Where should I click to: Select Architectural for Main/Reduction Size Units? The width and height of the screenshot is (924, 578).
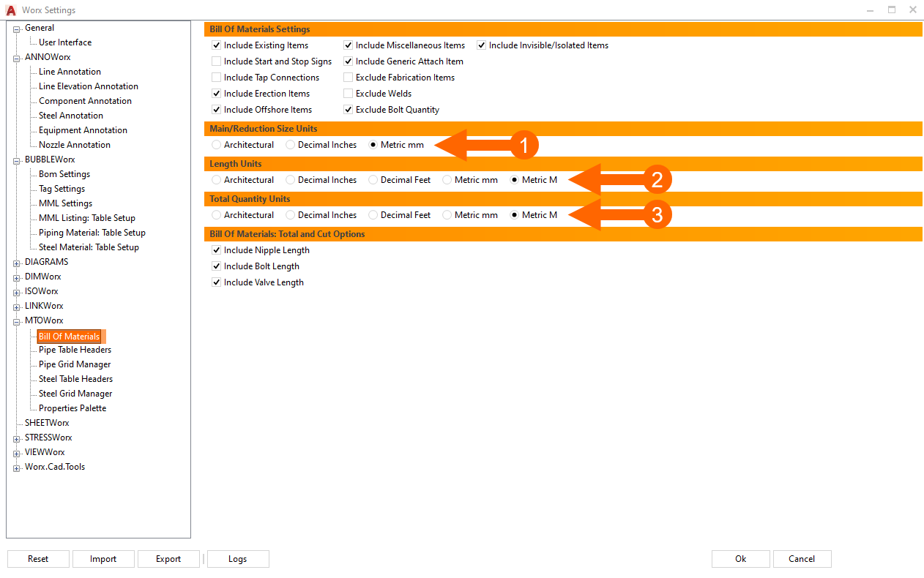216,145
